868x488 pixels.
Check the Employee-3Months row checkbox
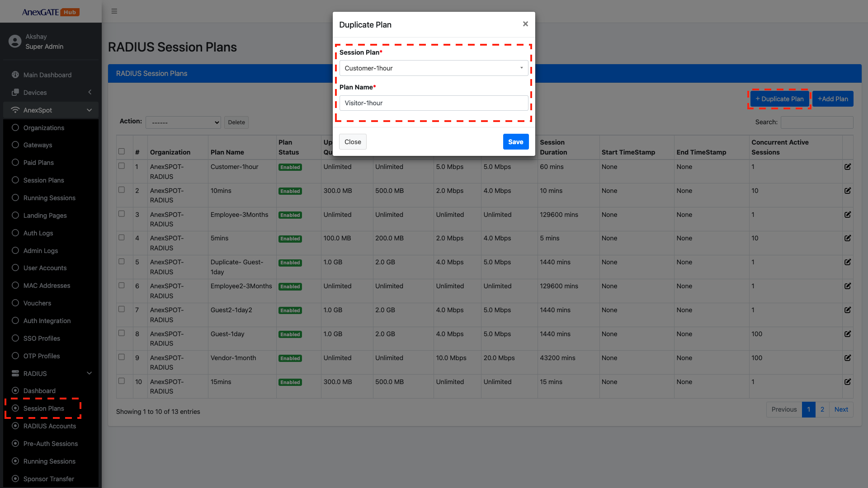click(x=122, y=214)
